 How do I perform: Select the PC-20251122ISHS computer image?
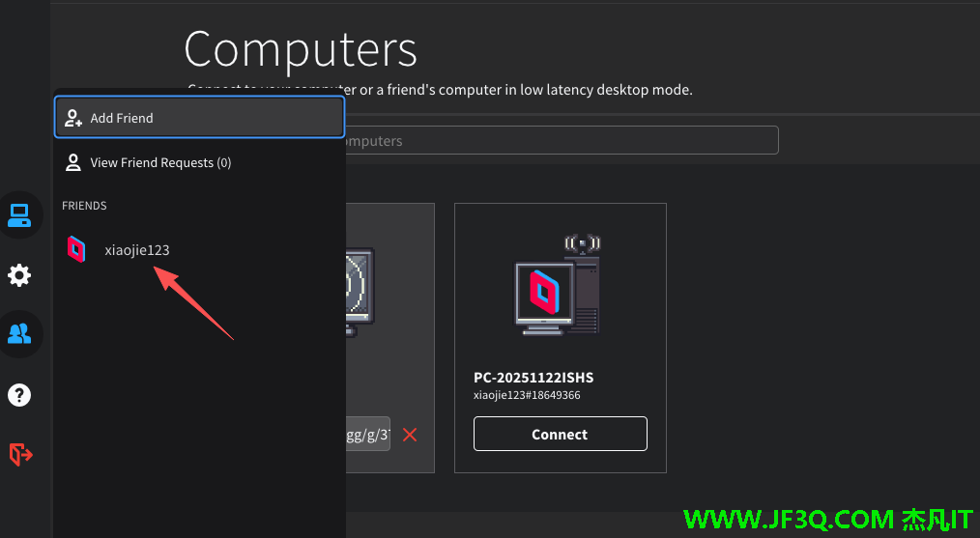[x=559, y=286]
